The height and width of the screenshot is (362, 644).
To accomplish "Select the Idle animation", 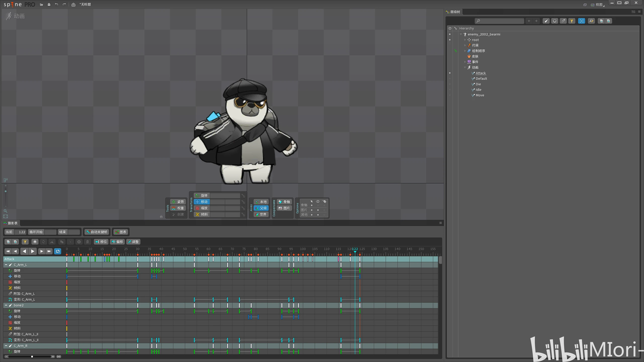I will coord(479,90).
